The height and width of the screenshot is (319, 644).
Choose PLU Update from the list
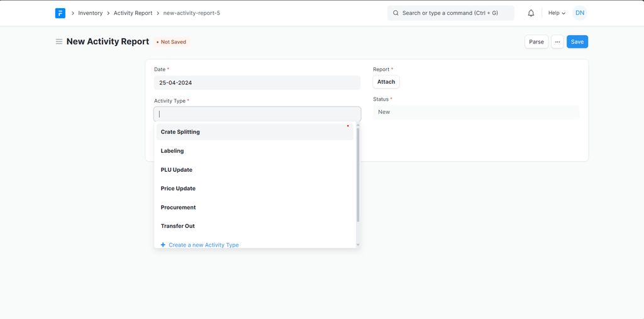(255, 170)
